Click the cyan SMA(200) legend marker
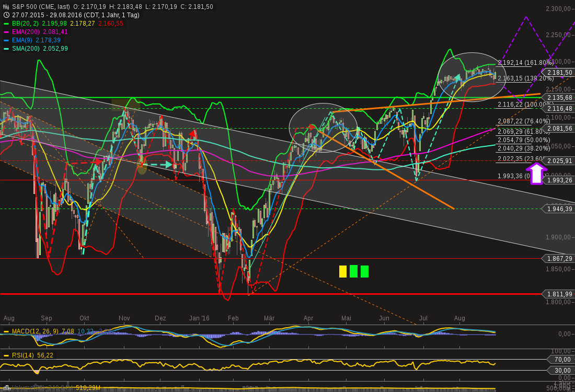The height and width of the screenshot is (392, 575). [x=6, y=49]
